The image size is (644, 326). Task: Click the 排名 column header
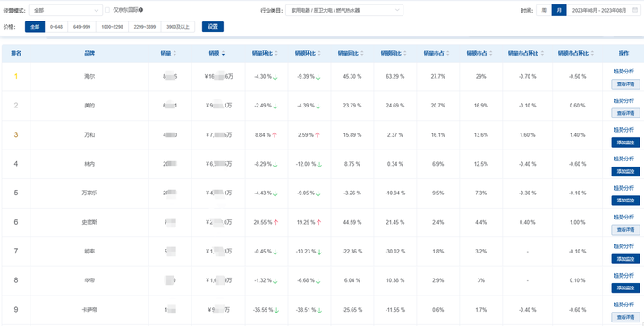(x=16, y=54)
